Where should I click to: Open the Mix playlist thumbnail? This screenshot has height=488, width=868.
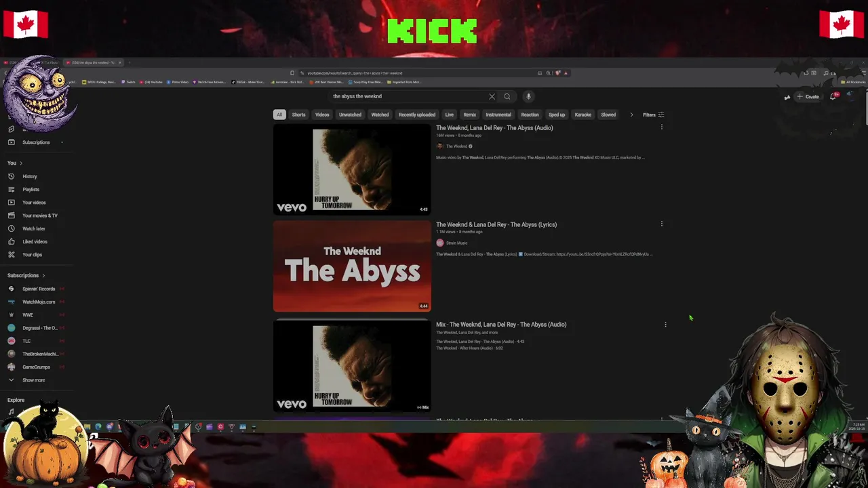pos(352,366)
